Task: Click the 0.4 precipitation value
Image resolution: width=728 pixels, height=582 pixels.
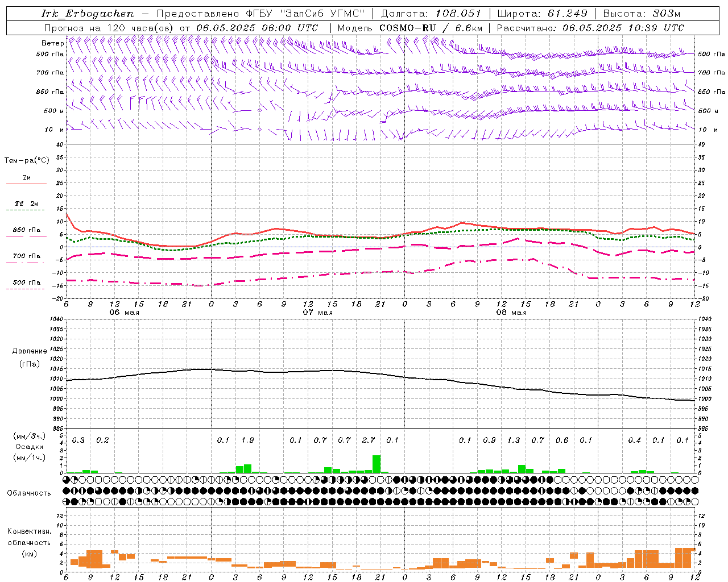Action: tap(635, 440)
